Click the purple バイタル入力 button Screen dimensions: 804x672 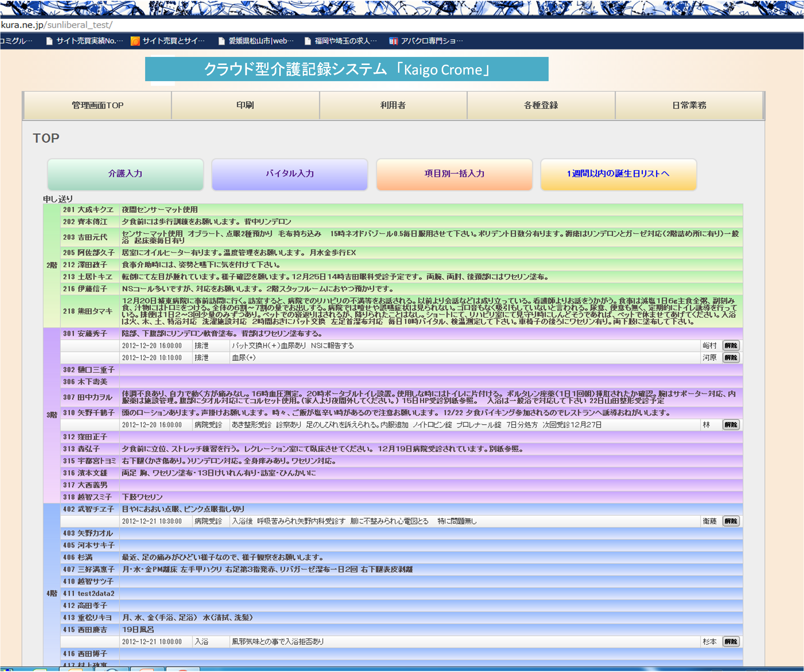290,174
